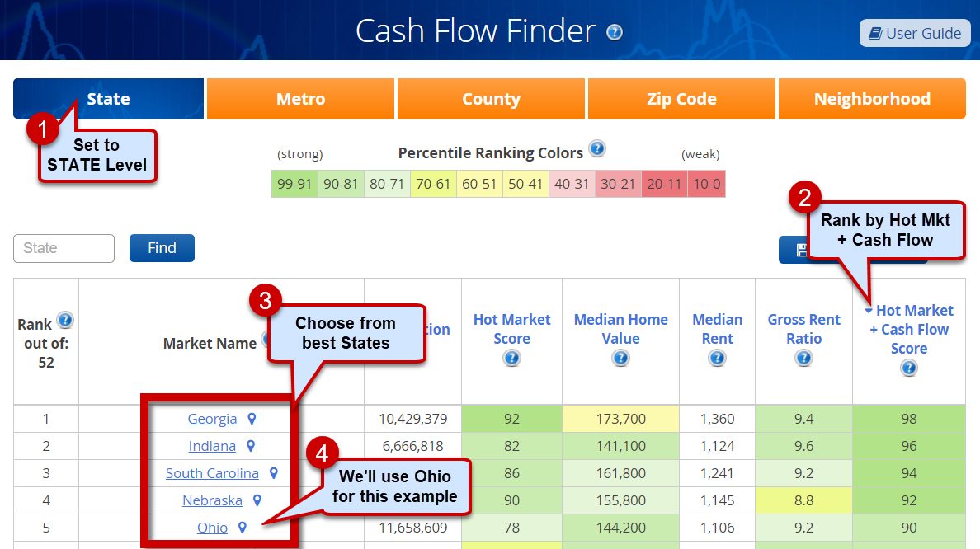The height and width of the screenshot is (549, 980).
Task: Open help icon next to Cash Flow Finder title
Action: tap(615, 32)
